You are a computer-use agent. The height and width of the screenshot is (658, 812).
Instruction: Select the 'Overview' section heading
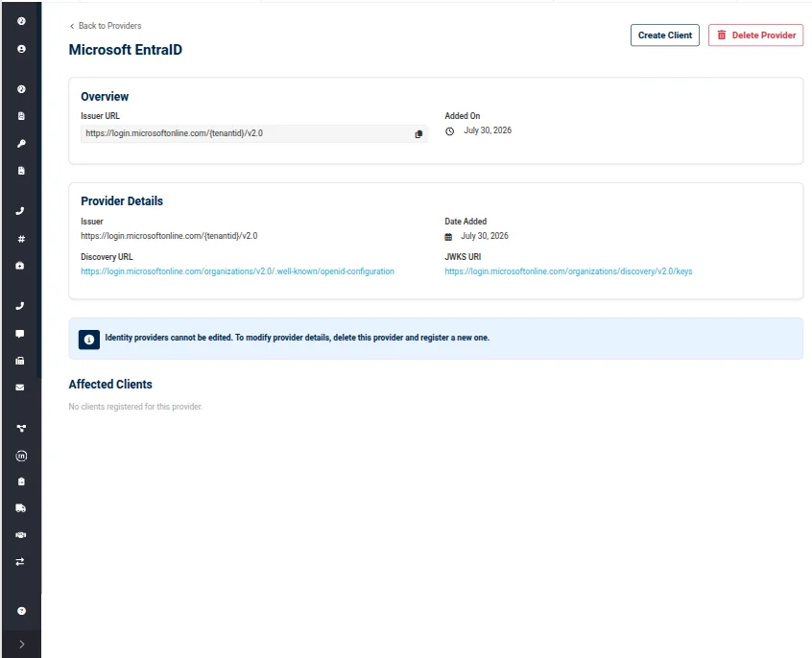click(x=105, y=97)
